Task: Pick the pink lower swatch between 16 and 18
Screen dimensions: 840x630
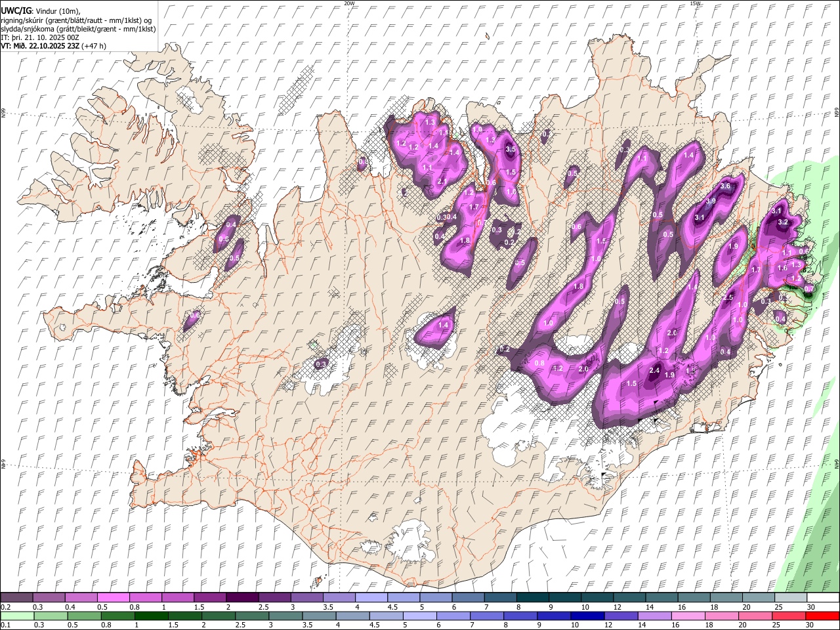Action: click(688, 616)
